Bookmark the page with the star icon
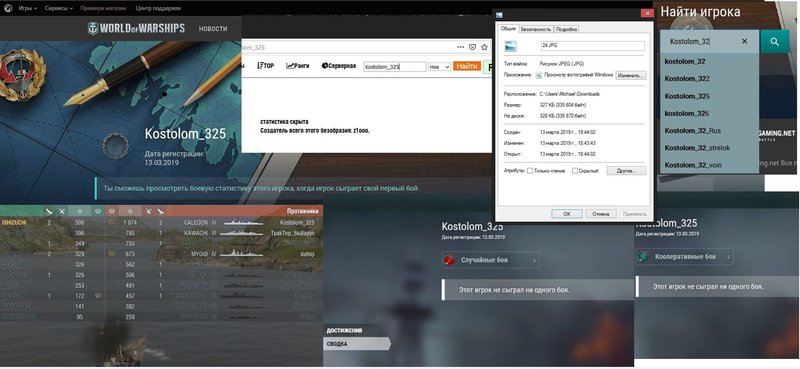This screenshot has width=800, height=369. (x=484, y=47)
